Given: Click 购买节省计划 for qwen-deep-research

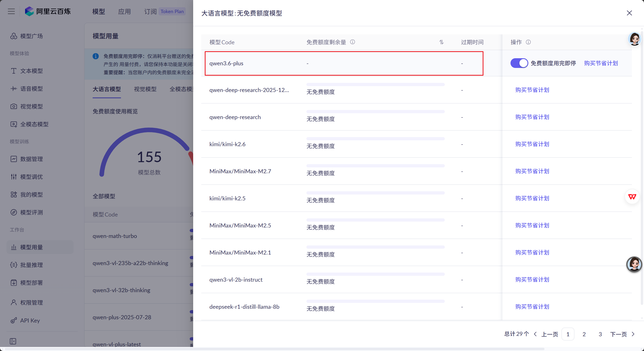Looking at the screenshot, I should click(532, 117).
